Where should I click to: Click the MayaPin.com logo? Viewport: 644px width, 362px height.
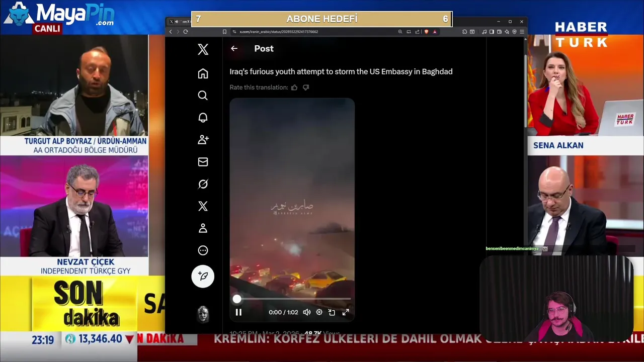point(59,15)
